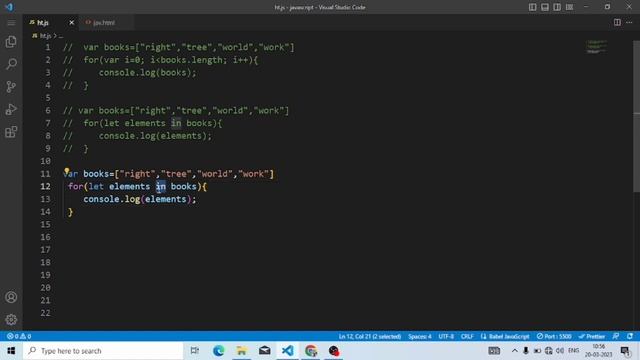
Task: Open the Mail app from taskbar
Action: (x=264, y=351)
